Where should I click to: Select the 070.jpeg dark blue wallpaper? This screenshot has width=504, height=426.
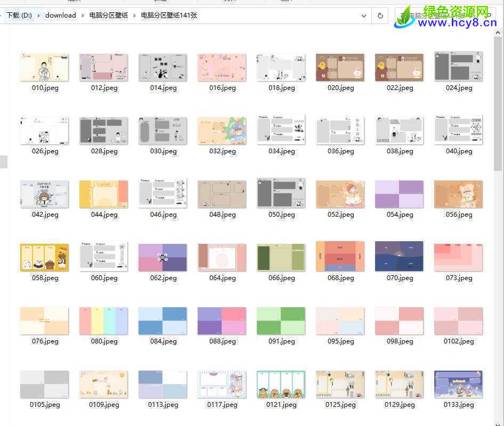[x=399, y=257]
